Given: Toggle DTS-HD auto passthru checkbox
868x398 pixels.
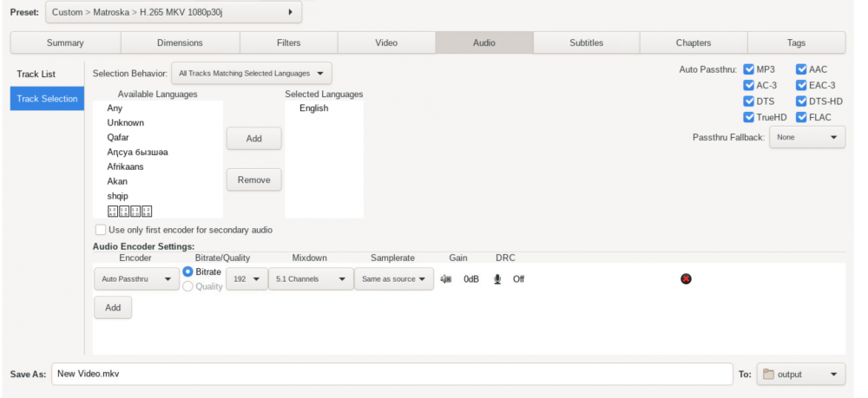Looking at the screenshot, I should tap(801, 101).
